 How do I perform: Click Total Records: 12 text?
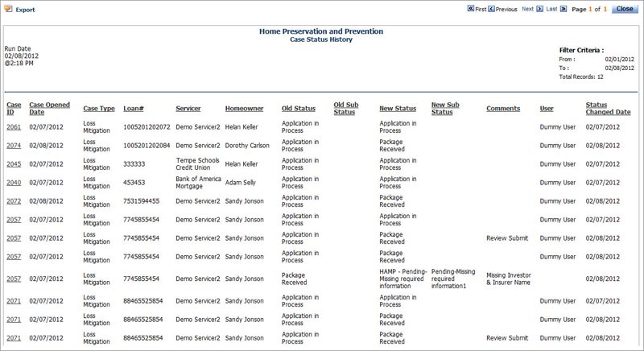click(x=581, y=76)
